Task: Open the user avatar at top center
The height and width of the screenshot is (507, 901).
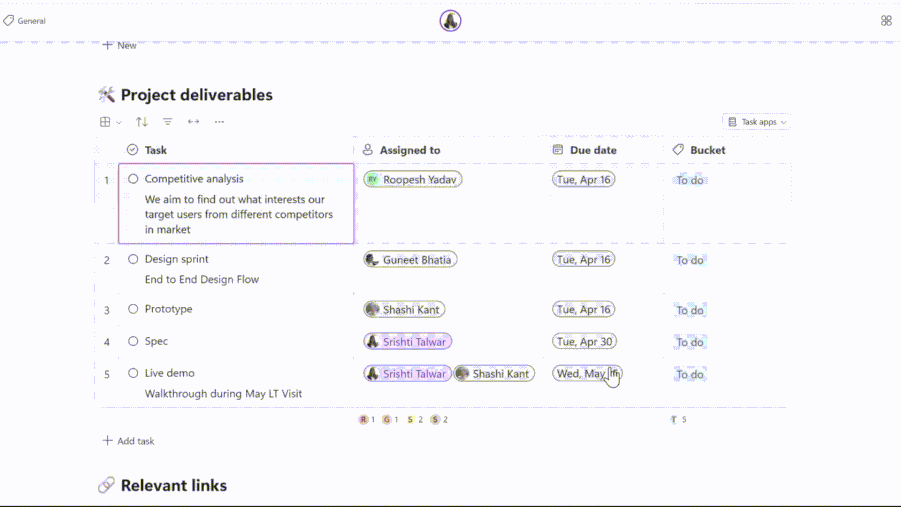Action: pyautogui.click(x=450, y=21)
